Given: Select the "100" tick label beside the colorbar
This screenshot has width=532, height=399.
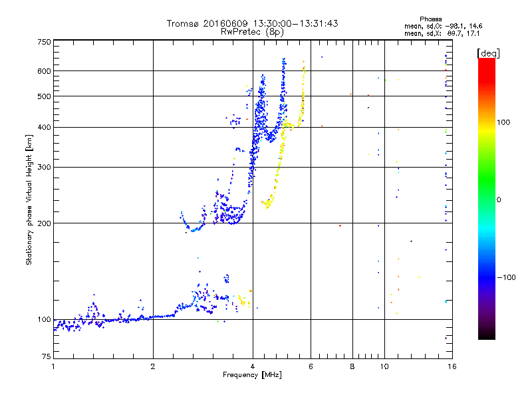Looking at the screenshot, I should point(503,122).
